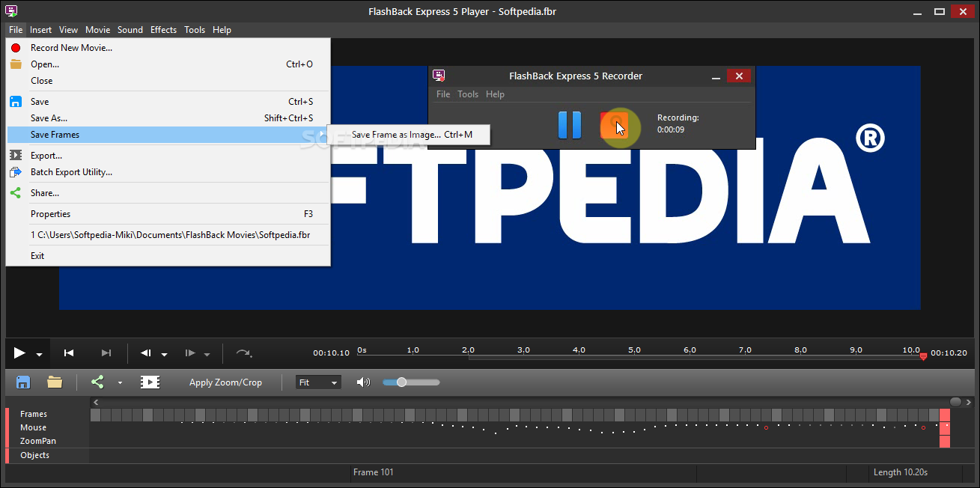The image size is (980, 488).
Task: Open the Effects menu
Action: coord(163,30)
